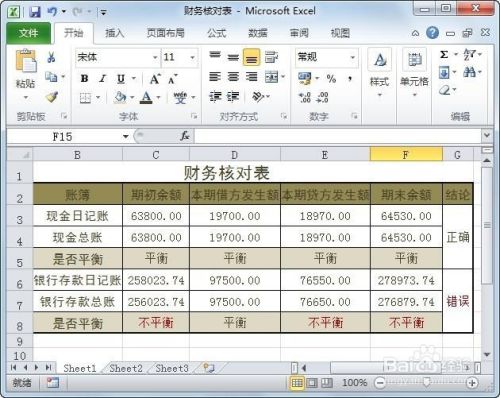The width and height of the screenshot is (500, 398).
Task: Click the font color A icon
Action: [x=146, y=97]
